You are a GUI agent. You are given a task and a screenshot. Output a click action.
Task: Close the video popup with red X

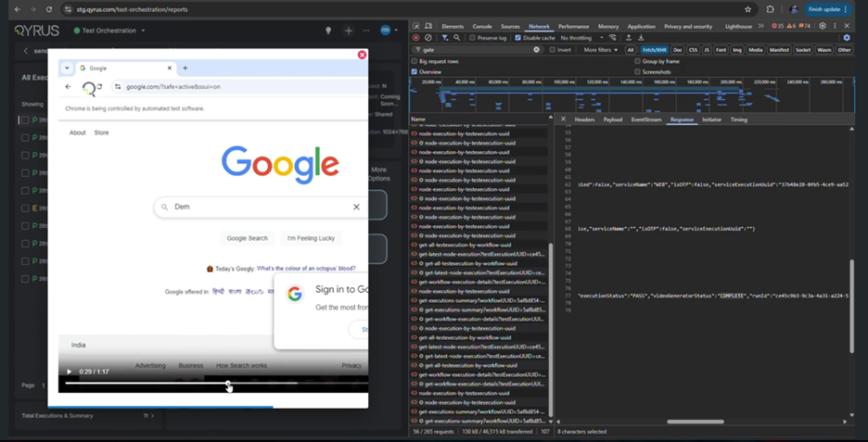tap(362, 55)
